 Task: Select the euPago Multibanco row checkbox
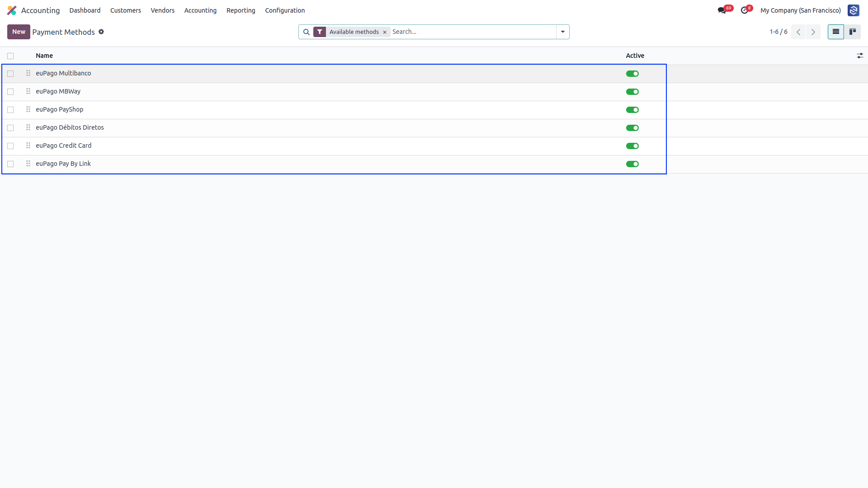point(10,74)
